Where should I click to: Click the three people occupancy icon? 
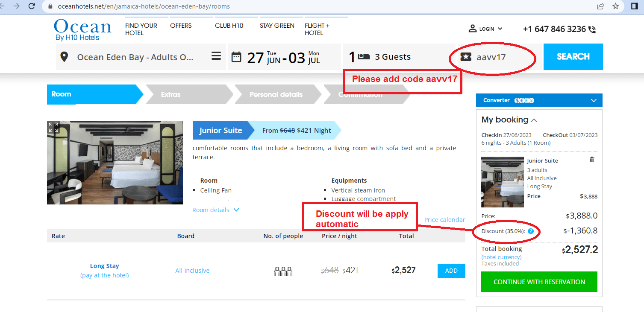point(283,271)
